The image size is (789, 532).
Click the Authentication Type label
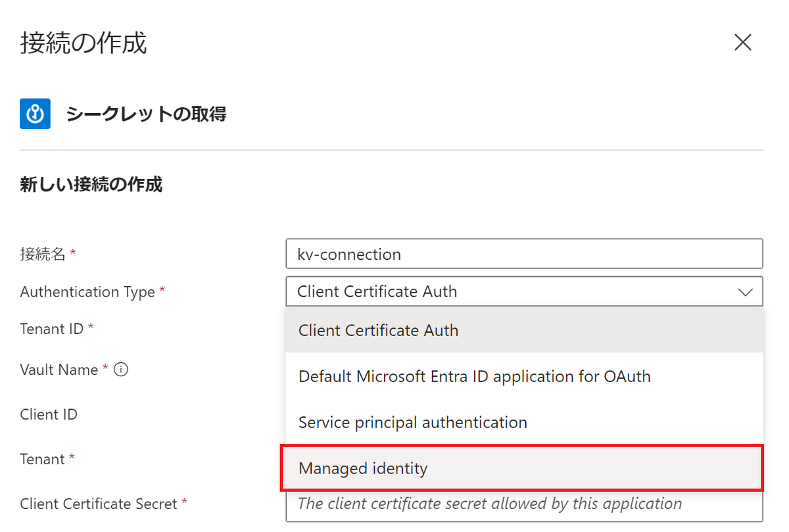[x=87, y=292]
